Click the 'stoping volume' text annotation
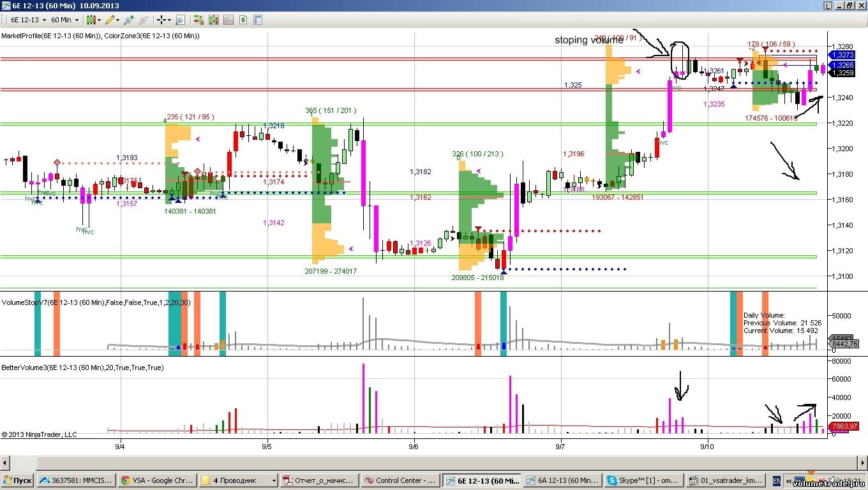The height and width of the screenshot is (490, 868). click(x=588, y=40)
